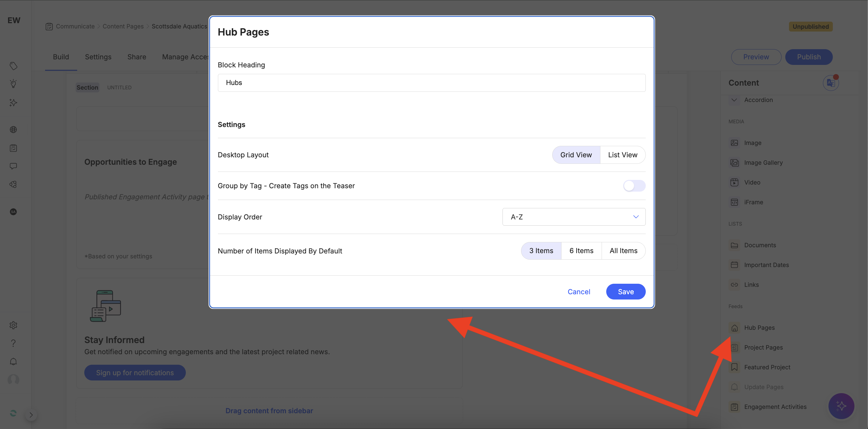This screenshot has height=429, width=868.
Task: Open the sparkle AI assistant floating button
Action: click(x=841, y=406)
